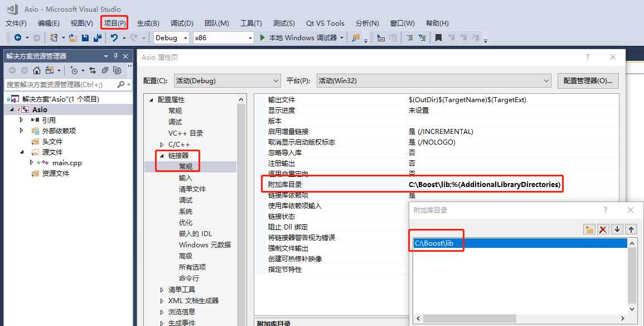644x326 pixels.
Task: Click the Solution Explorer views switch icon
Action: pos(50,70)
